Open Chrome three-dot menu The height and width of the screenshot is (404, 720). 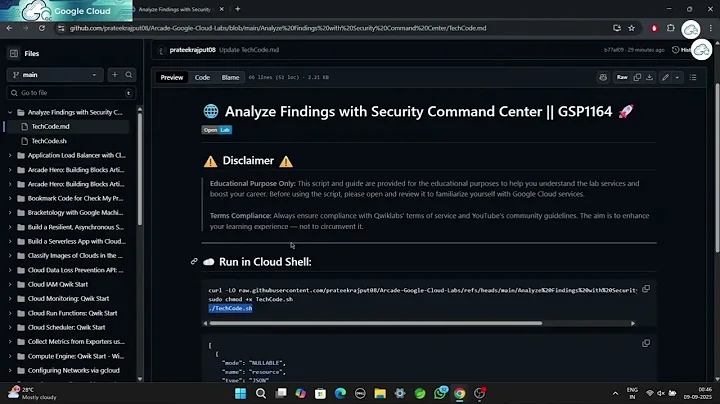coord(711,28)
